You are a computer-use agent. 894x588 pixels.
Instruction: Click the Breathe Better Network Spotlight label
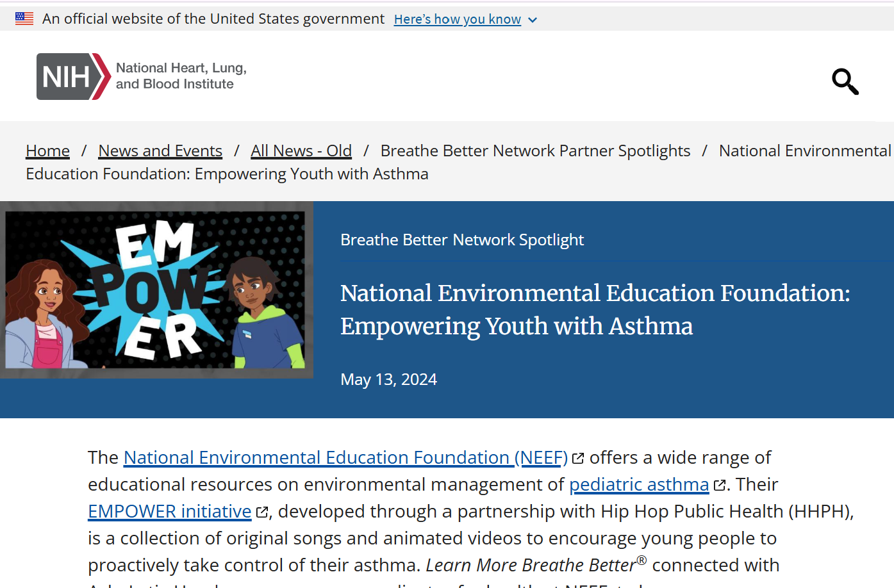[x=462, y=240]
